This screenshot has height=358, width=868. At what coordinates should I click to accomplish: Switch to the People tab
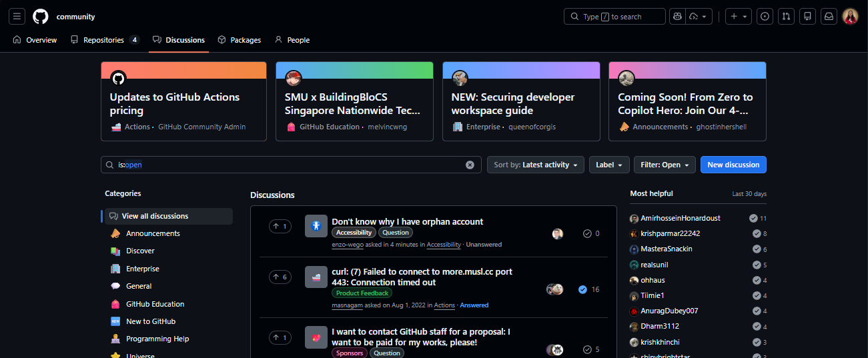[292, 40]
